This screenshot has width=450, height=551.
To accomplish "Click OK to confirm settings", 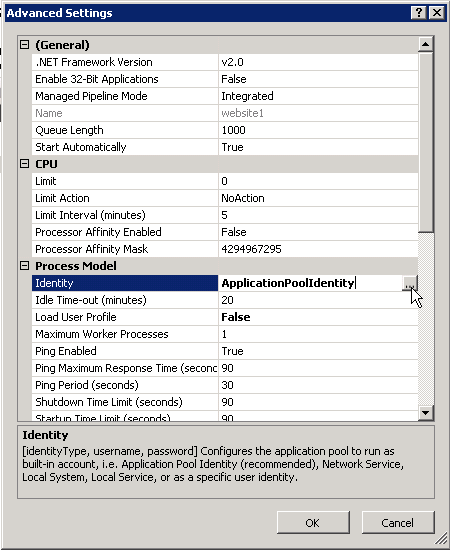I will tap(313, 523).
